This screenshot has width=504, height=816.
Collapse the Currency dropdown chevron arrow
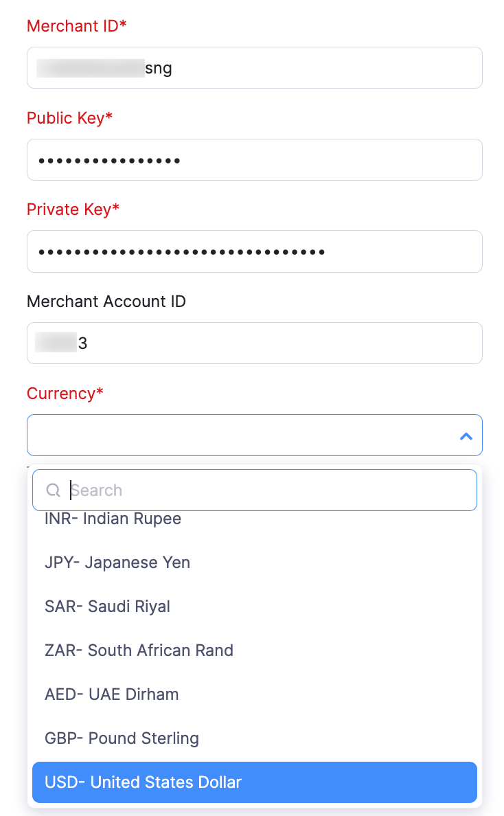pos(466,435)
